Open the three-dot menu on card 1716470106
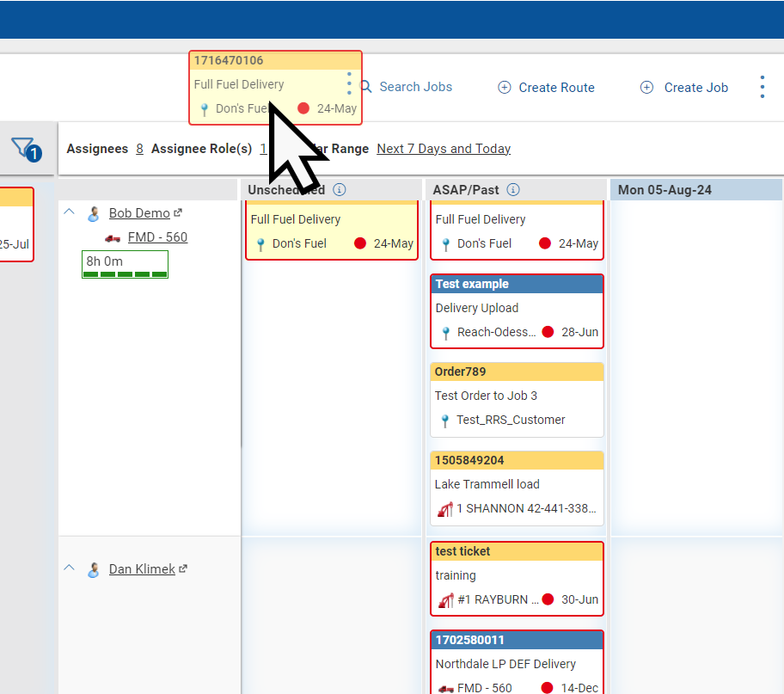Screen dimensions: 784x694 349,83
